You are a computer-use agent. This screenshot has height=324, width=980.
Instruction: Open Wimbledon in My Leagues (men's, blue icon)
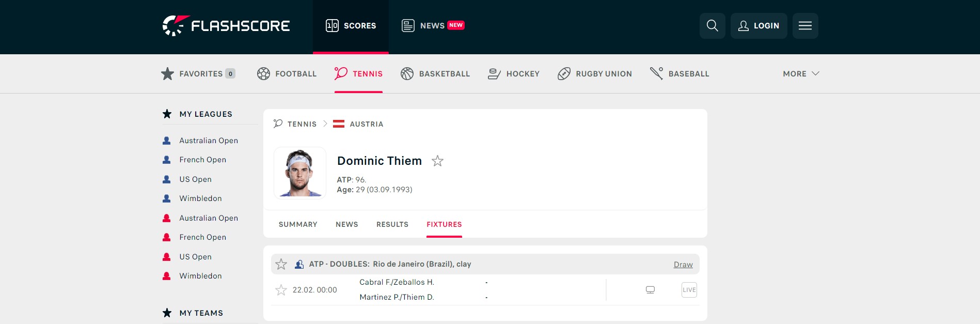coord(200,198)
